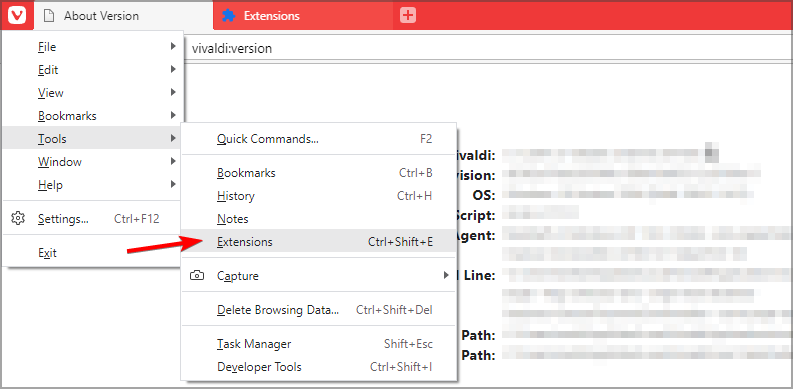Open the Capture submenu entry
The image size is (793, 389).
click(x=319, y=276)
